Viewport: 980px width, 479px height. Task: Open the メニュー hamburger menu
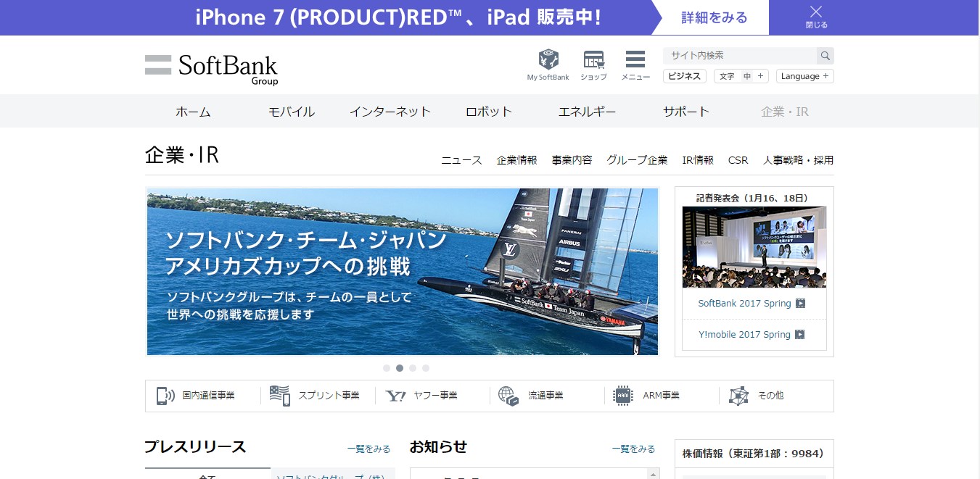[x=635, y=59]
